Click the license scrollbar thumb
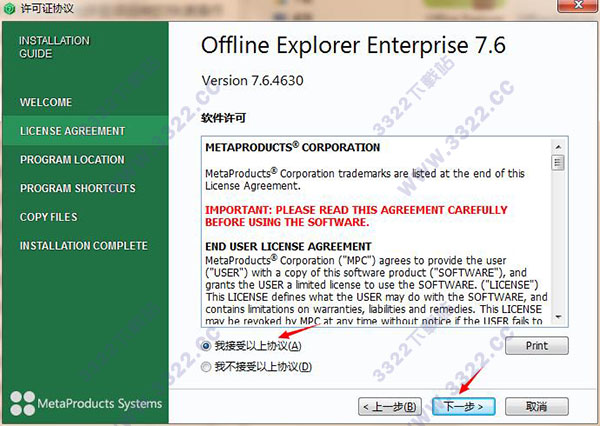The image size is (600, 426). pos(558,163)
